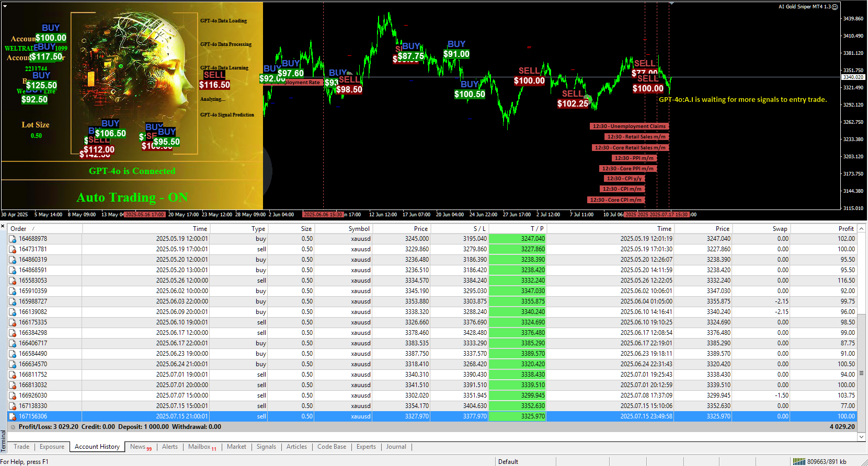Open the Exposure tab
The height and width of the screenshot is (466, 868).
(x=52, y=447)
